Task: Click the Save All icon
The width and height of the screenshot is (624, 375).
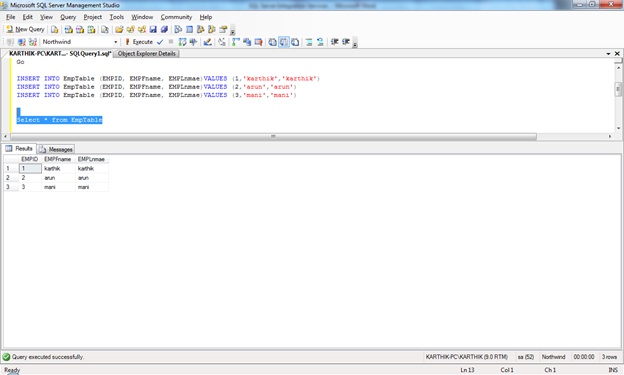Action: pos(164,29)
